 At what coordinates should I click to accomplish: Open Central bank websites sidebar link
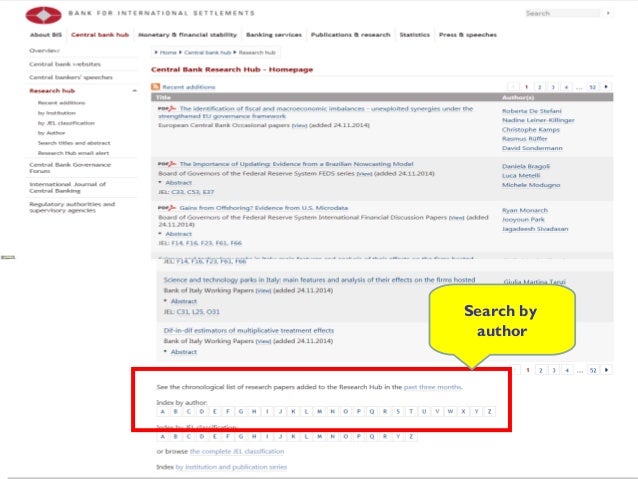pyautogui.click(x=65, y=64)
